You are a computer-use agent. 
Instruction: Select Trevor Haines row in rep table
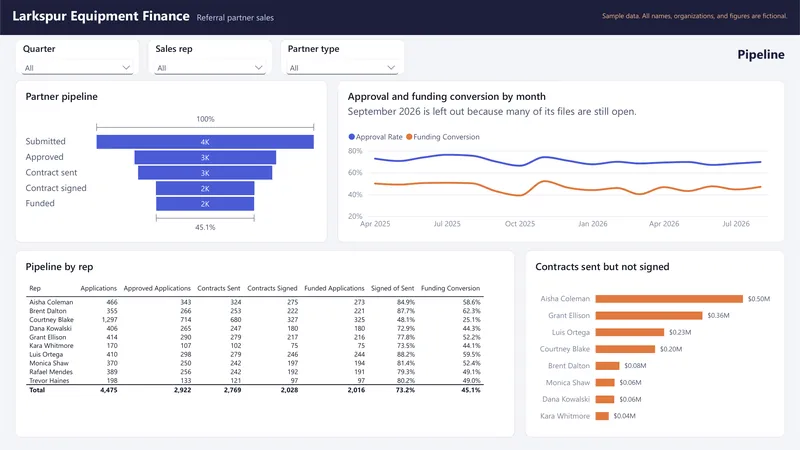(255, 380)
